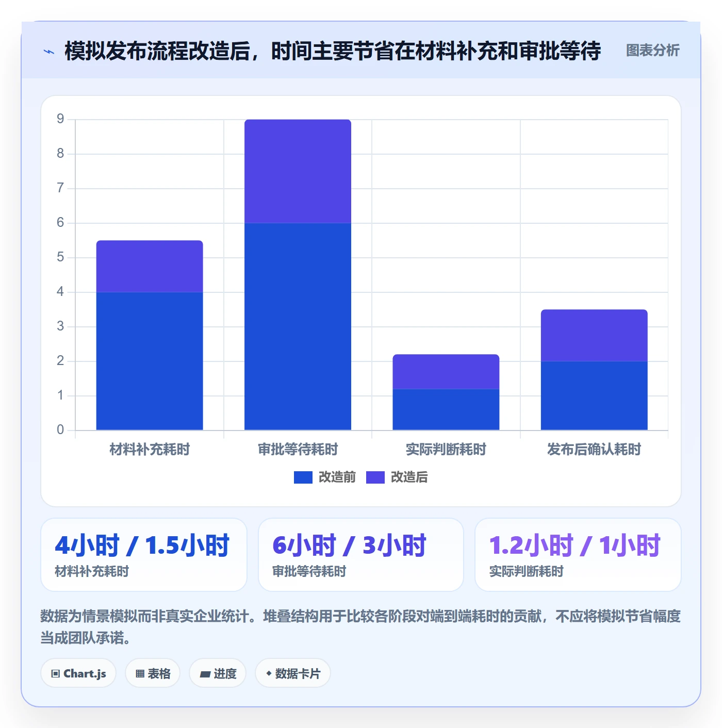The width and height of the screenshot is (722, 728).
Task: Click the 改造后 bar segment for 实际判断耗时
Action: (x=446, y=372)
